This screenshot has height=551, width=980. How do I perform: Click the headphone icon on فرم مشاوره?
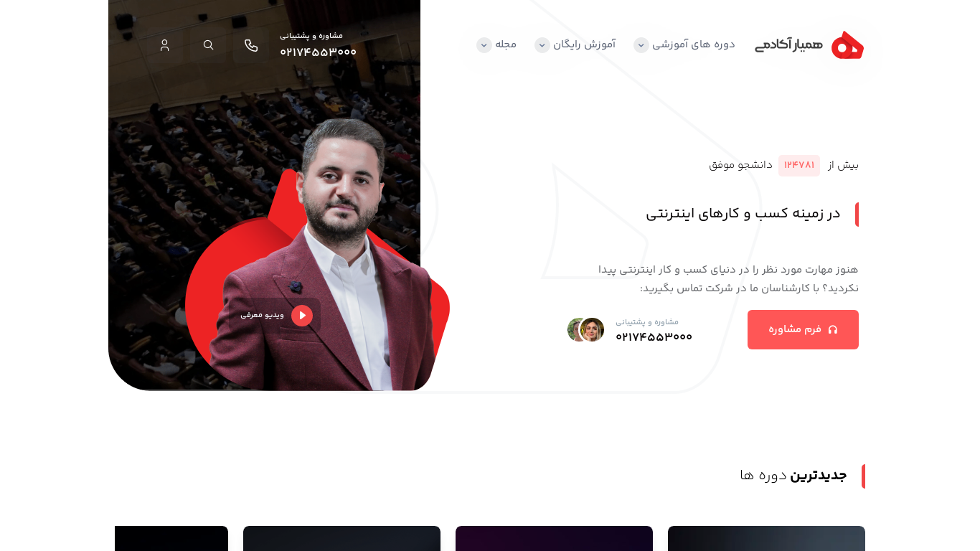pos(833,329)
